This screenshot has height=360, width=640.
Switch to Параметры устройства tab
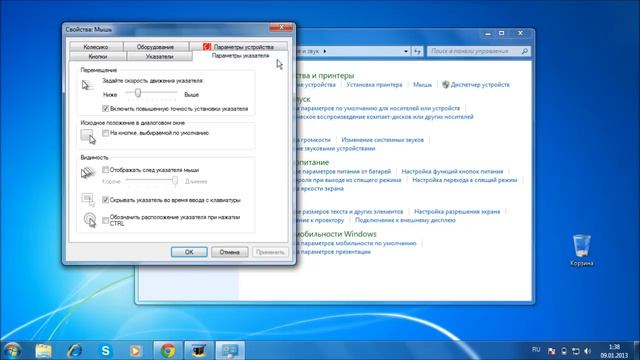pos(238,47)
